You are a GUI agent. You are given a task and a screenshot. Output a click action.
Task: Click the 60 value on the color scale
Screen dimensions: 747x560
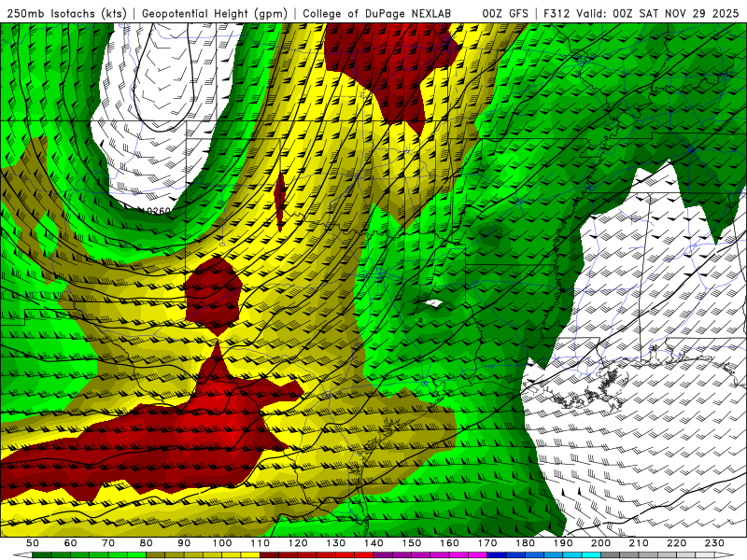click(71, 543)
